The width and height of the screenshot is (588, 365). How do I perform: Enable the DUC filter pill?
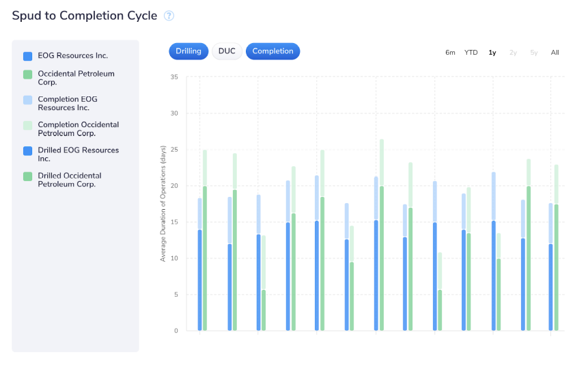pos(227,51)
